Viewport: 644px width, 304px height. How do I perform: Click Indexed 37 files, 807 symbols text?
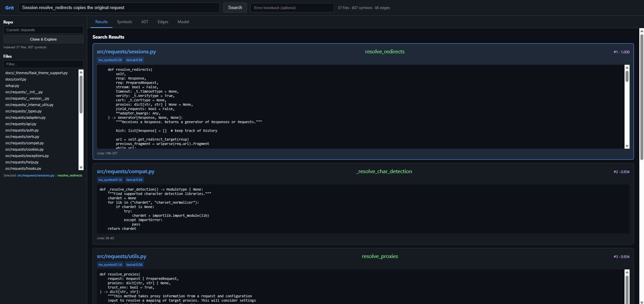point(25,47)
